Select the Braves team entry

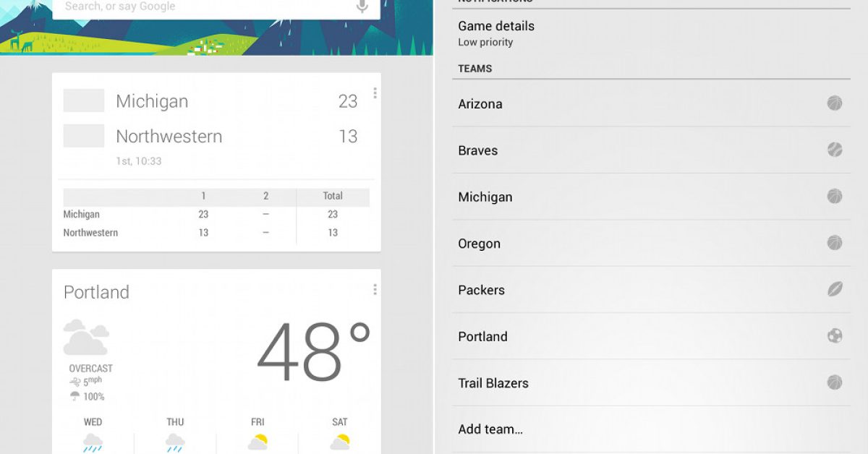[478, 150]
